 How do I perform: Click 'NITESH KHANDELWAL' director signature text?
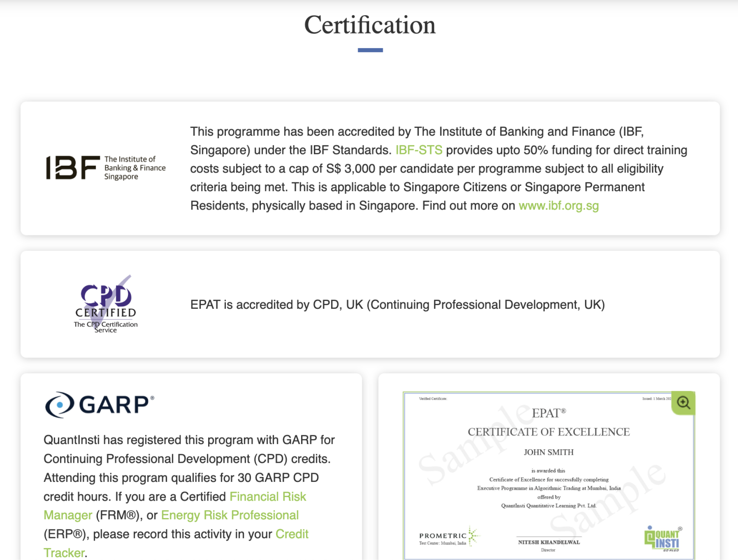[x=549, y=542]
